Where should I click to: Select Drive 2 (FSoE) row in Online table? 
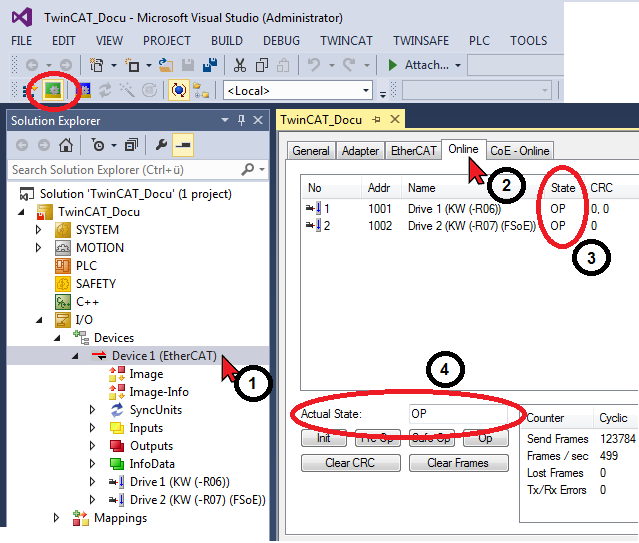469,226
